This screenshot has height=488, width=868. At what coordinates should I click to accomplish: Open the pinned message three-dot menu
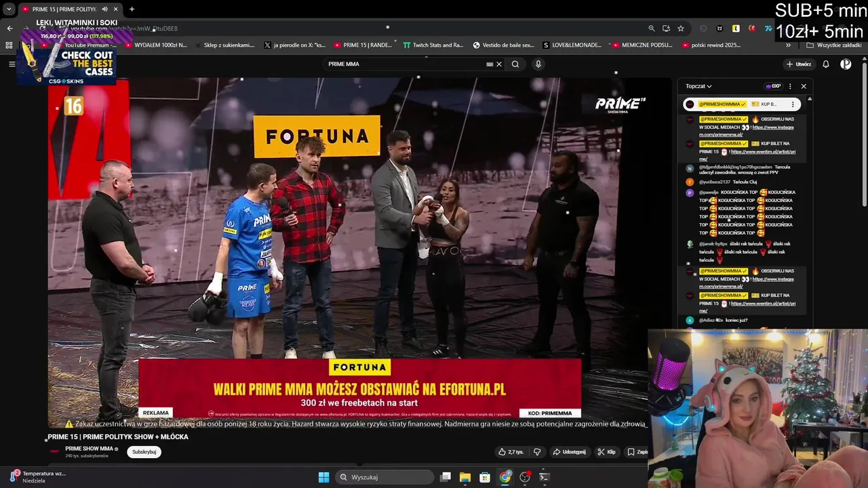[x=793, y=104]
